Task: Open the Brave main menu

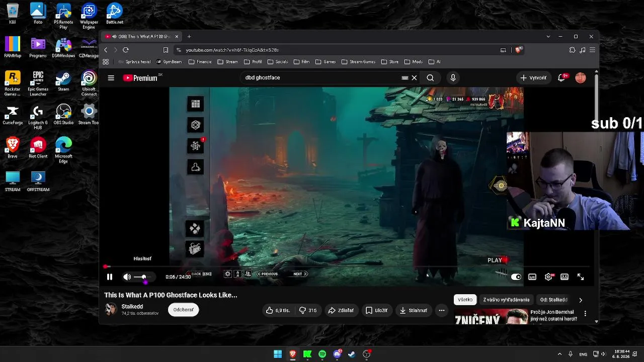Action: (592, 50)
